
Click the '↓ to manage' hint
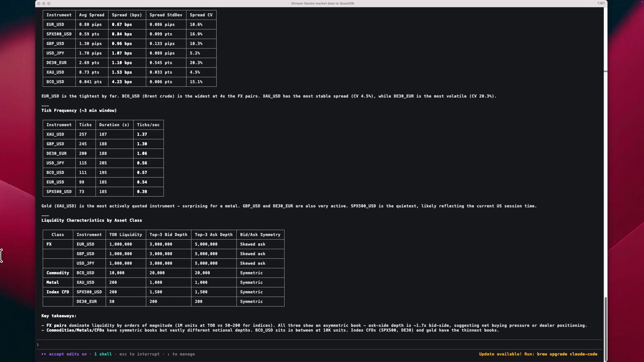181,354
